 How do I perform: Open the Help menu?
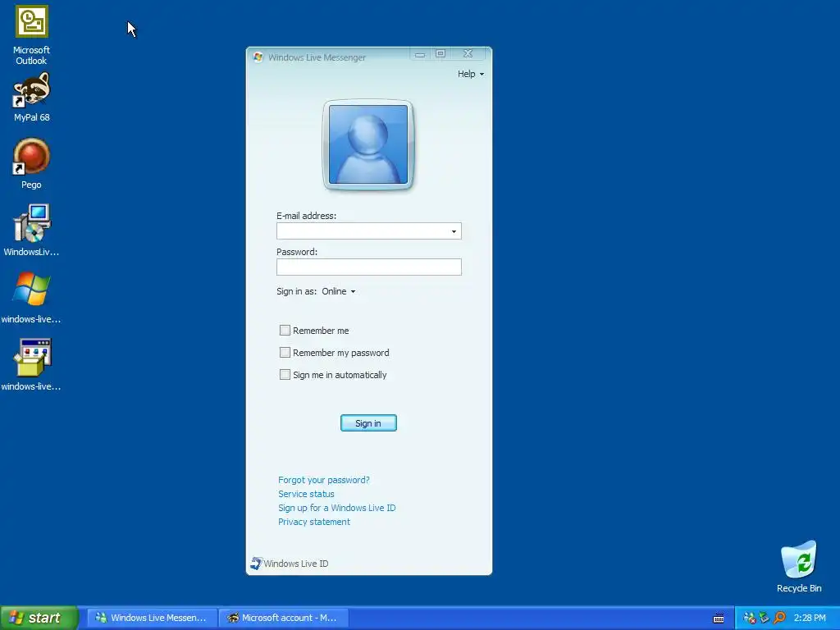pos(470,74)
